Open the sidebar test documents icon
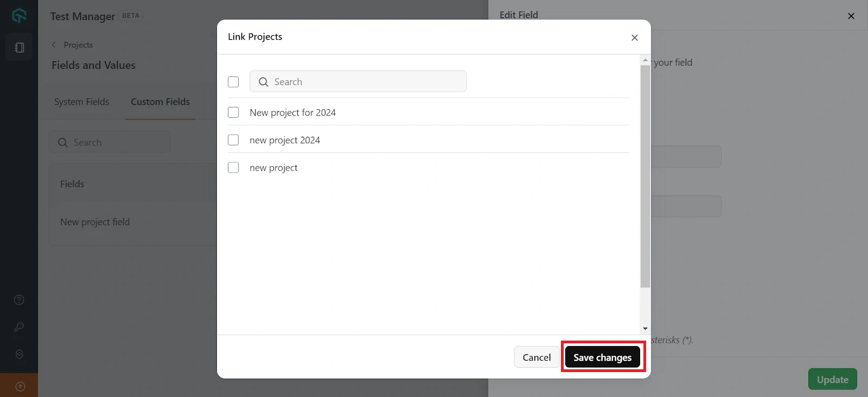Screen dimensions: 868x397 (19, 48)
